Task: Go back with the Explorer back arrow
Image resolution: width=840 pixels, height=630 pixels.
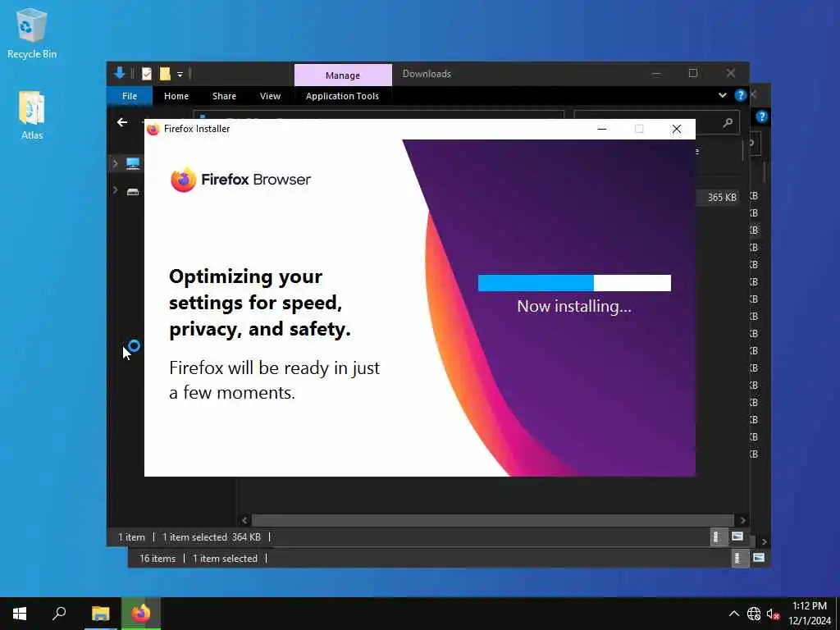Action: (122, 122)
